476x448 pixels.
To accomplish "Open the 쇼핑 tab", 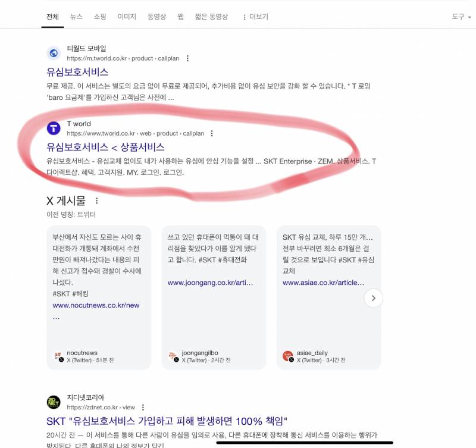I will [100, 17].
